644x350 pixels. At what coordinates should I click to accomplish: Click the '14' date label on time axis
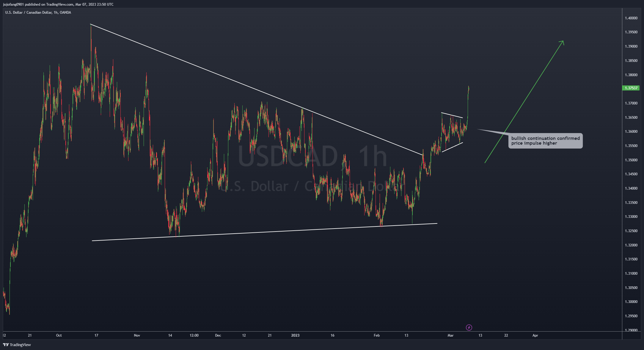[170, 335]
